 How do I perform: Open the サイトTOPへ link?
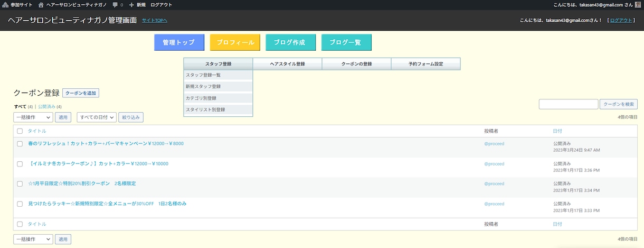(155, 21)
